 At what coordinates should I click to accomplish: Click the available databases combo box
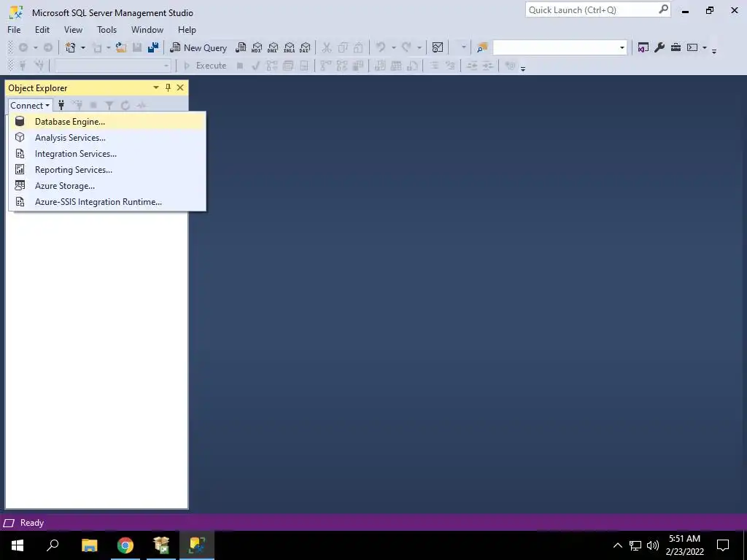[x=112, y=66]
